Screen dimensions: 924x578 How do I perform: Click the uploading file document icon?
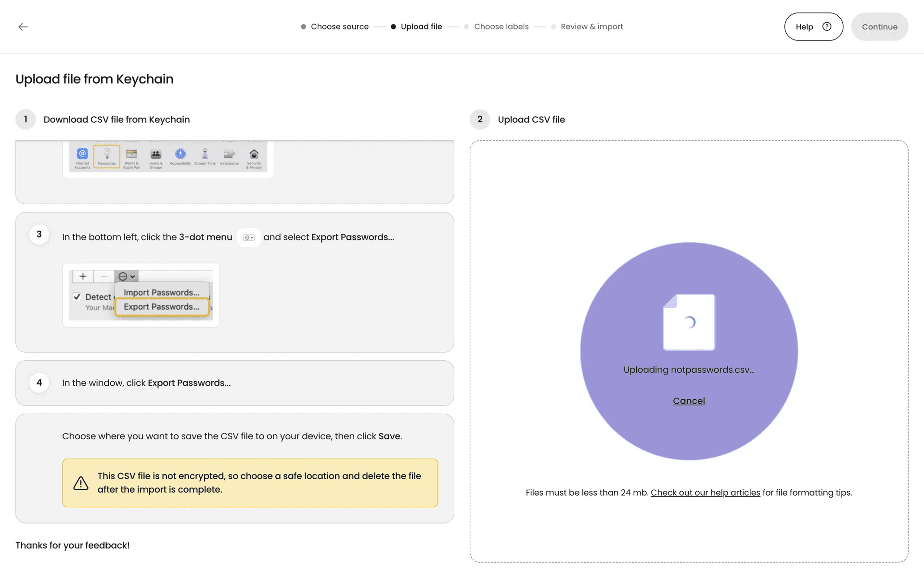[689, 322]
